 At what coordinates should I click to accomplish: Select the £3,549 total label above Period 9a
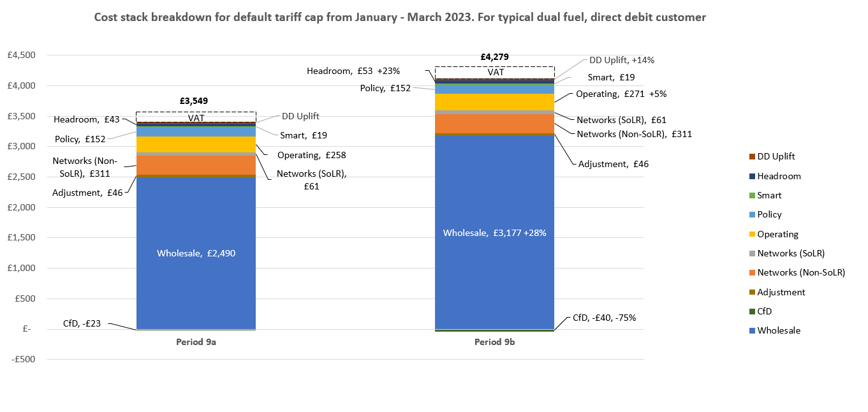195,101
